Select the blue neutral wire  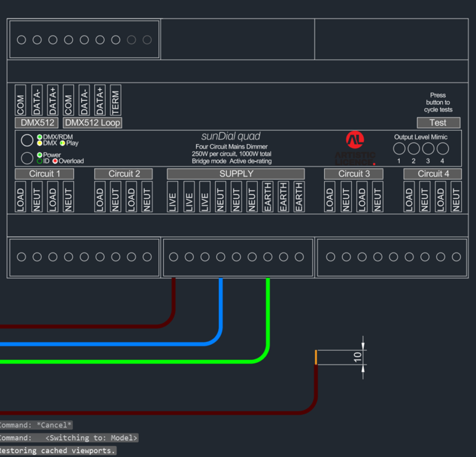coord(220,310)
